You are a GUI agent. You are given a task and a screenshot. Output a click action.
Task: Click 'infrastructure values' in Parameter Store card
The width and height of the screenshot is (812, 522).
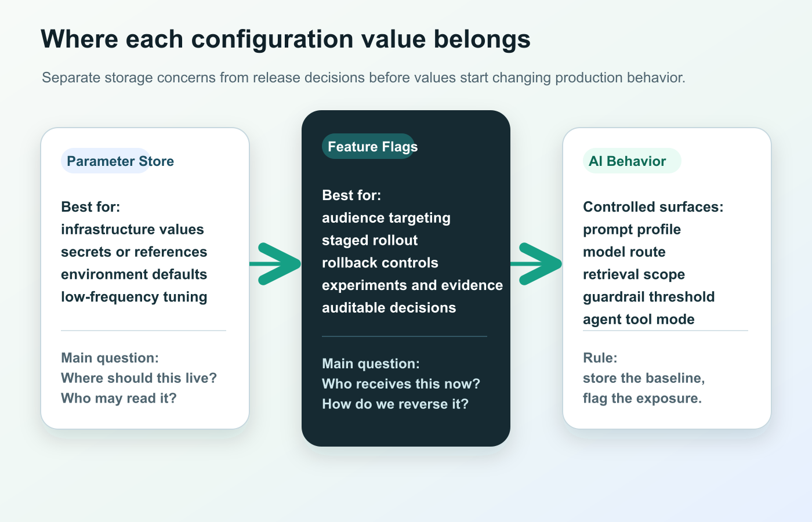click(x=132, y=229)
